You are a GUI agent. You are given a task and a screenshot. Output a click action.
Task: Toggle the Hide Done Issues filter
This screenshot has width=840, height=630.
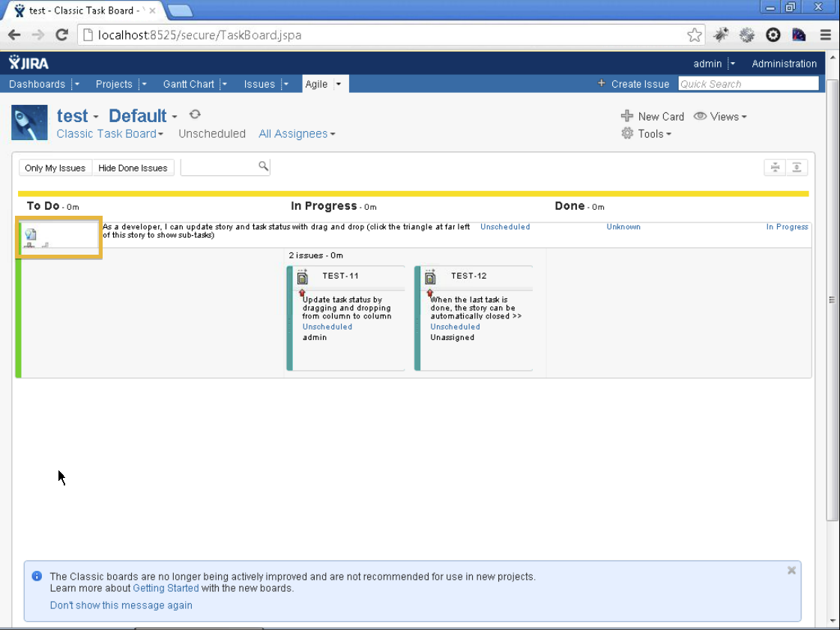pos(133,168)
